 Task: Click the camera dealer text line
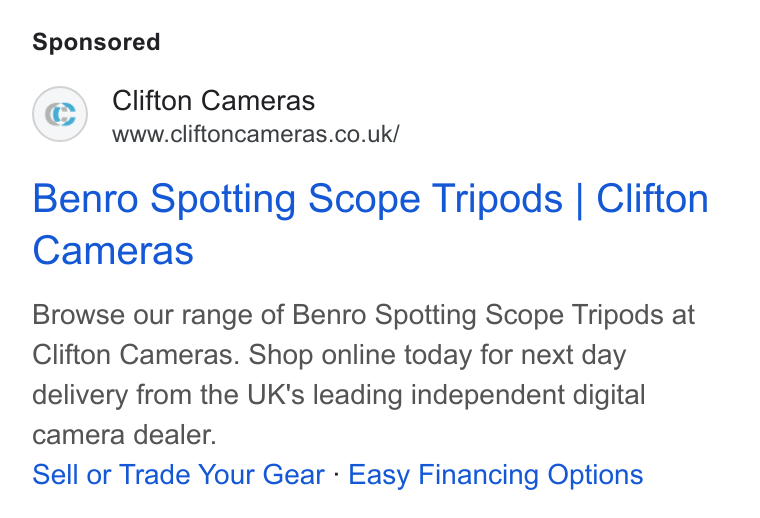click(124, 435)
